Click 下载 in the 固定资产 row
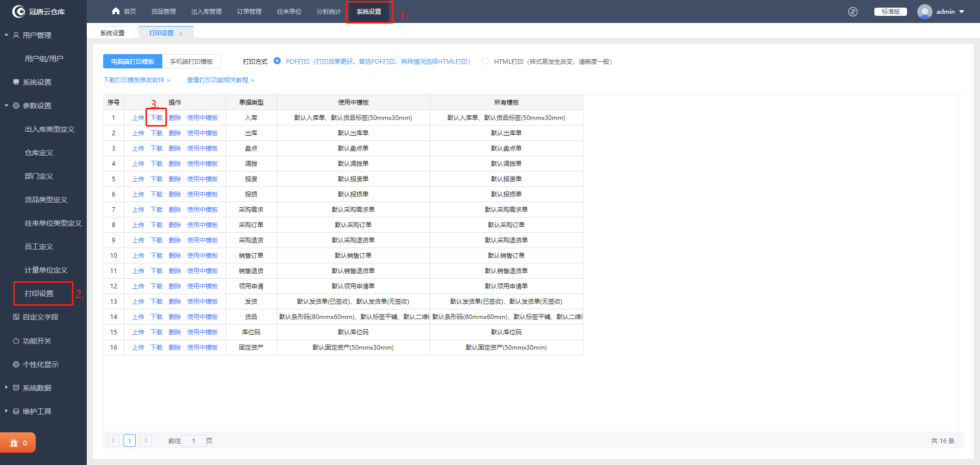The image size is (980, 465). point(156,348)
